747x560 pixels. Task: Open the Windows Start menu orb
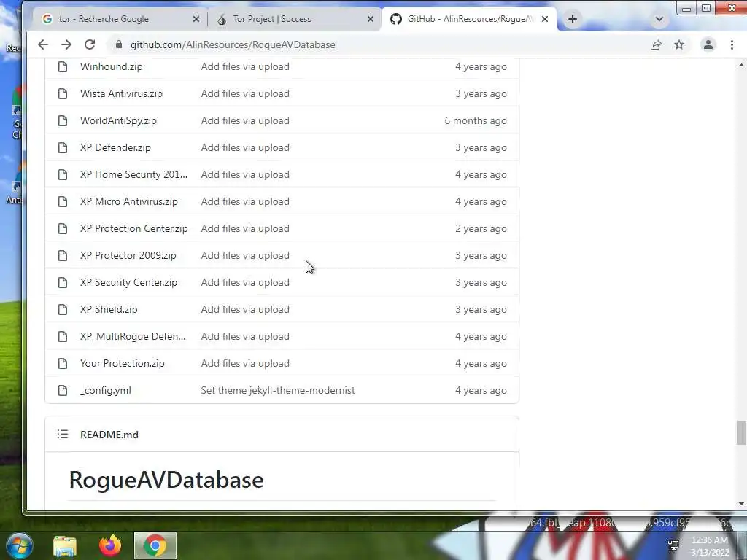coord(20,545)
